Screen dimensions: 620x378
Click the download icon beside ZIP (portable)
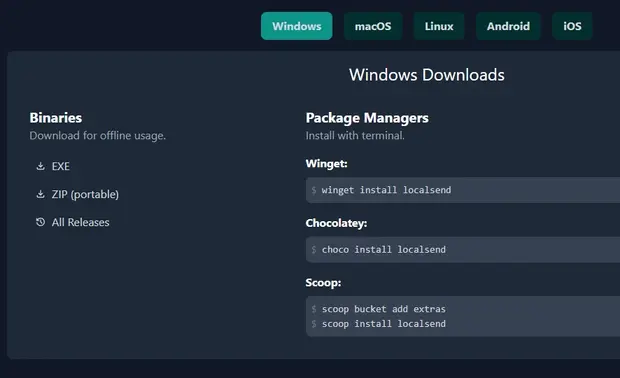click(40, 194)
